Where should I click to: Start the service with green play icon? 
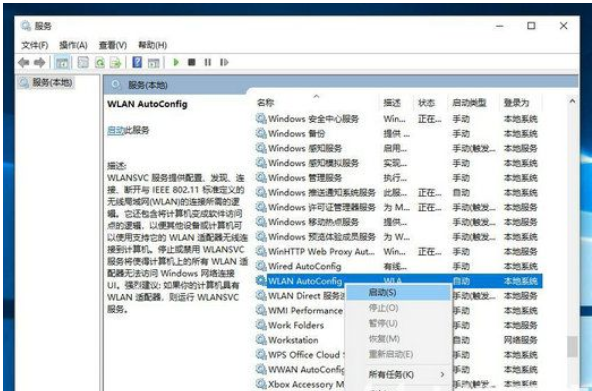pyautogui.click(x=176, y=62)
